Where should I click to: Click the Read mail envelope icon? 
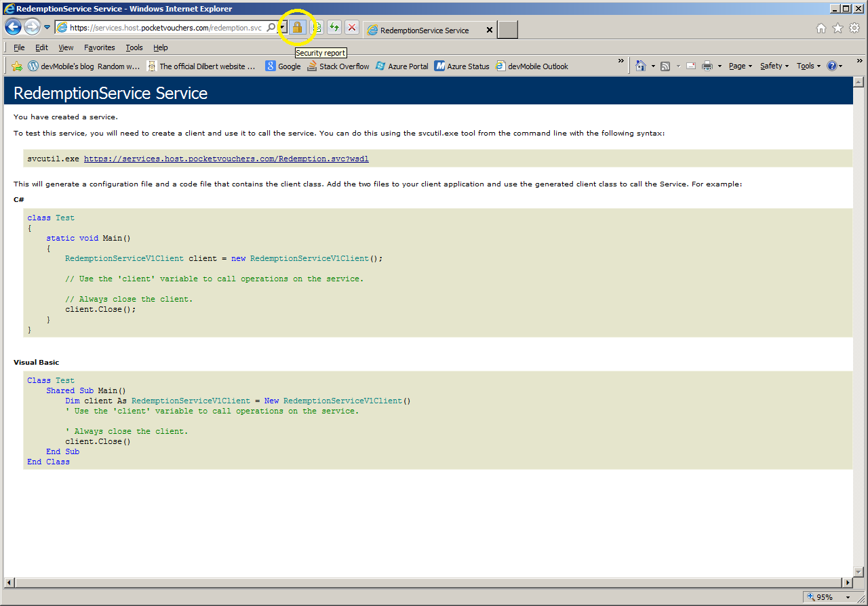691,66
